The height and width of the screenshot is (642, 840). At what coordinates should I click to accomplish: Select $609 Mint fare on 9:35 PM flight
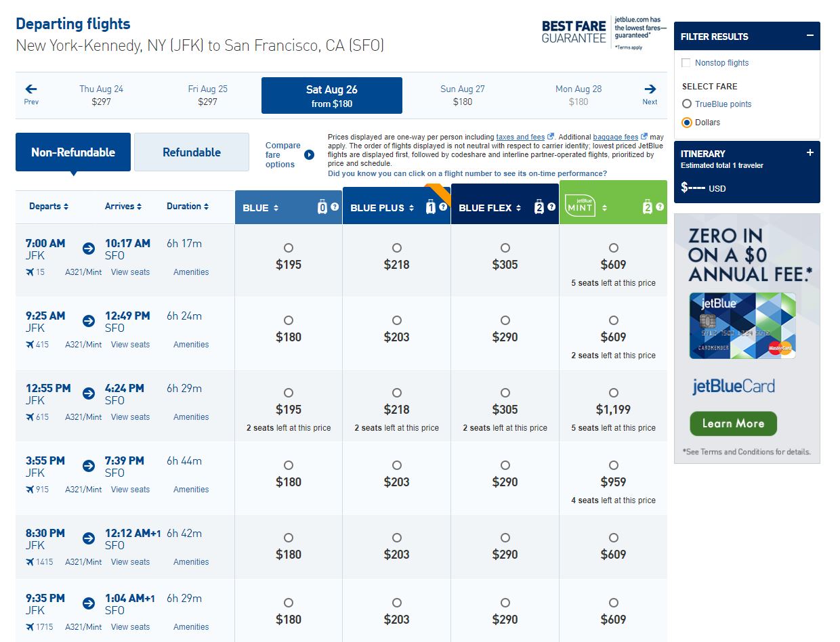[x=614, y=603]
